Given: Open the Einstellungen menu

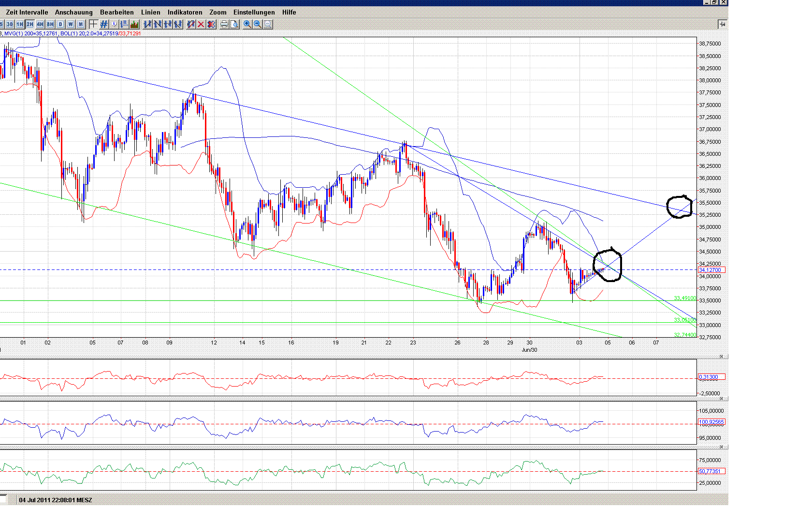Looking at the screenshot, I should tap(254, 12).
